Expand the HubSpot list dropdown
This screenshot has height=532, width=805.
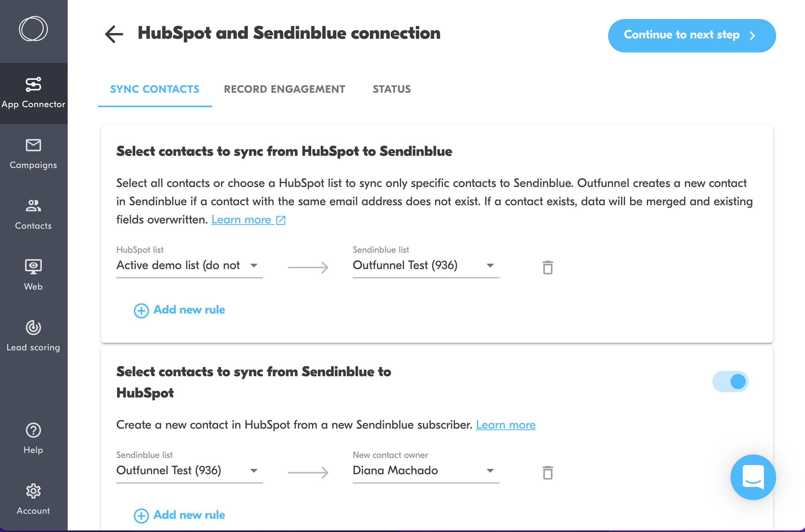[189, 265]
